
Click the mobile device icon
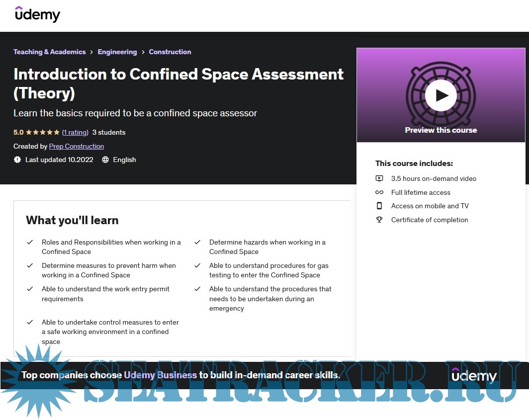pos(379,206)
